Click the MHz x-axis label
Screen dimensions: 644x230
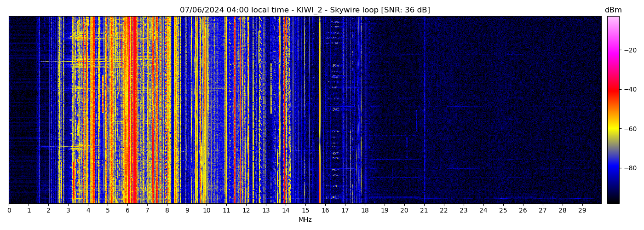pyautogui.click(x=305, y=220)
